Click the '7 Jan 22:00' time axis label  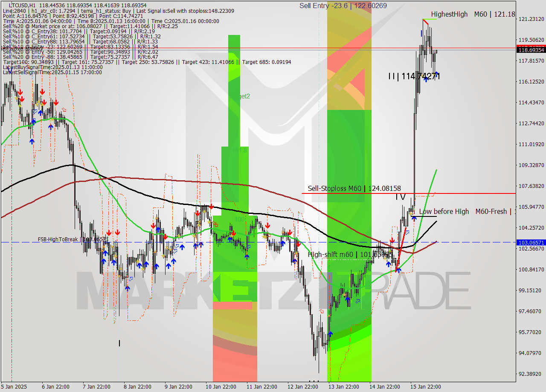[97, 387]
